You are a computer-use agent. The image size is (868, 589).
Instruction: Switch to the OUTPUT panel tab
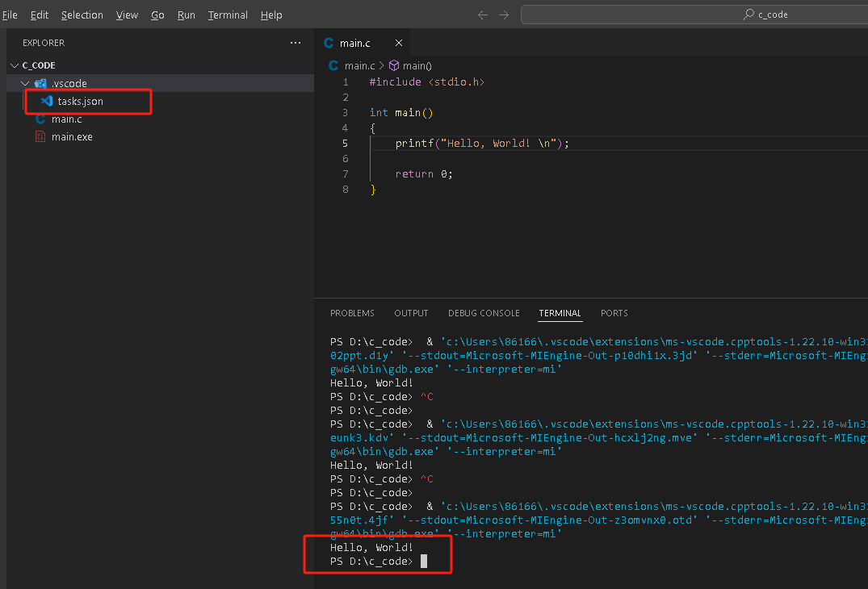coord(411,313)
